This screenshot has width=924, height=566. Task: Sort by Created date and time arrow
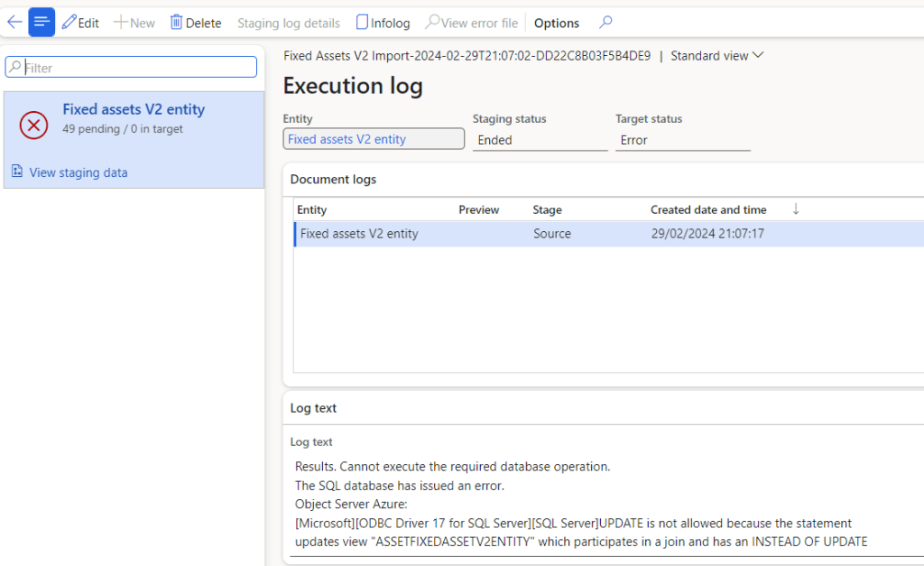coord(795,209)
